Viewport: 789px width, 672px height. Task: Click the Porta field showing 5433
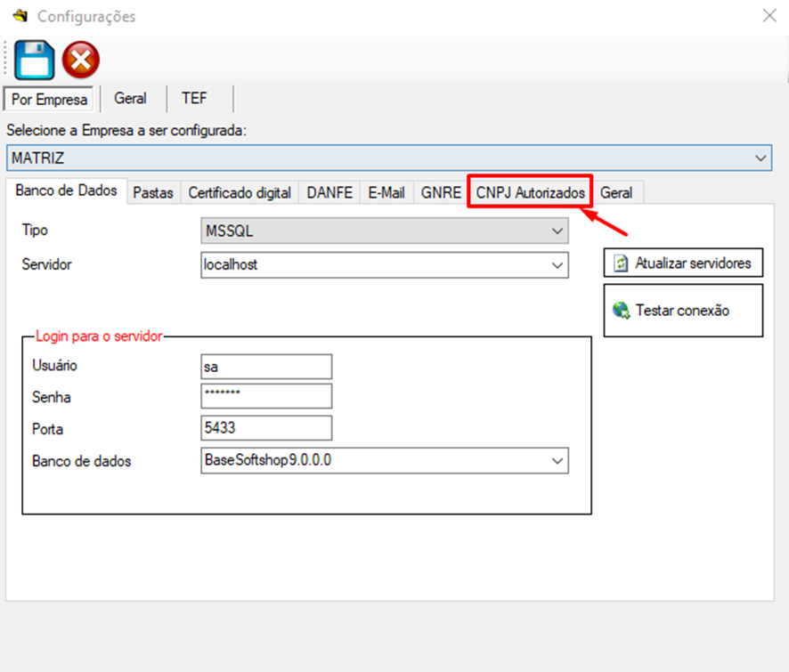coord(266,428)
